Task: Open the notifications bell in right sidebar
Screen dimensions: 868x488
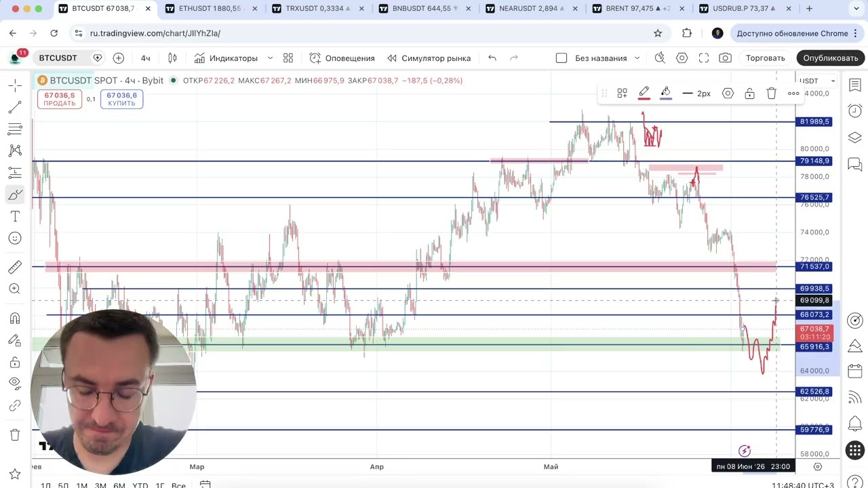Action: coord(855,424)
